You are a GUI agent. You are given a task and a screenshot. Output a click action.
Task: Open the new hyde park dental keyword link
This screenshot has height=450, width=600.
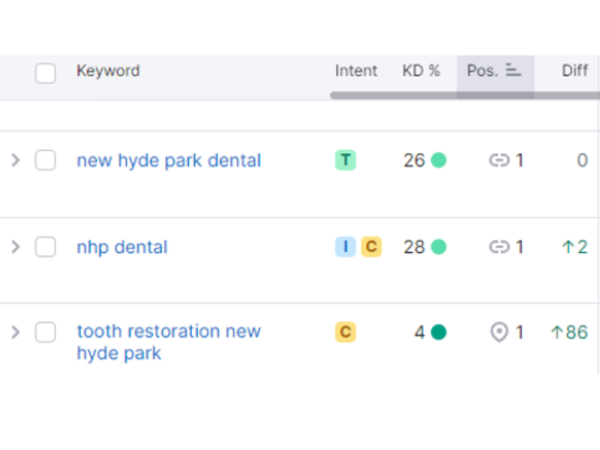[168, 161]
